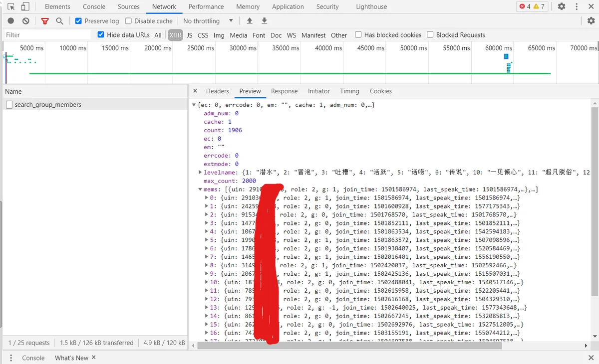Screen dimensions: 599x364
Task: Activate the inspect element picker icon
Action: (11, 7)
